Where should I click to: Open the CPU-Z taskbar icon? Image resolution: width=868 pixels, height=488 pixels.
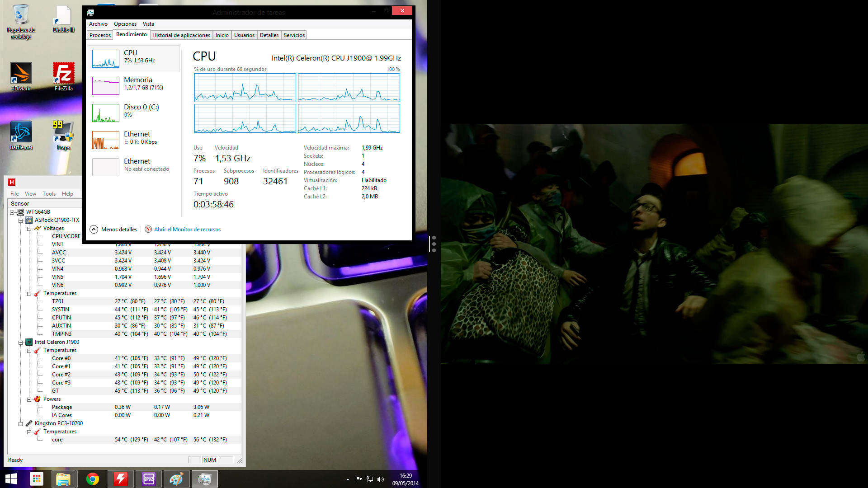pos(149,479)
